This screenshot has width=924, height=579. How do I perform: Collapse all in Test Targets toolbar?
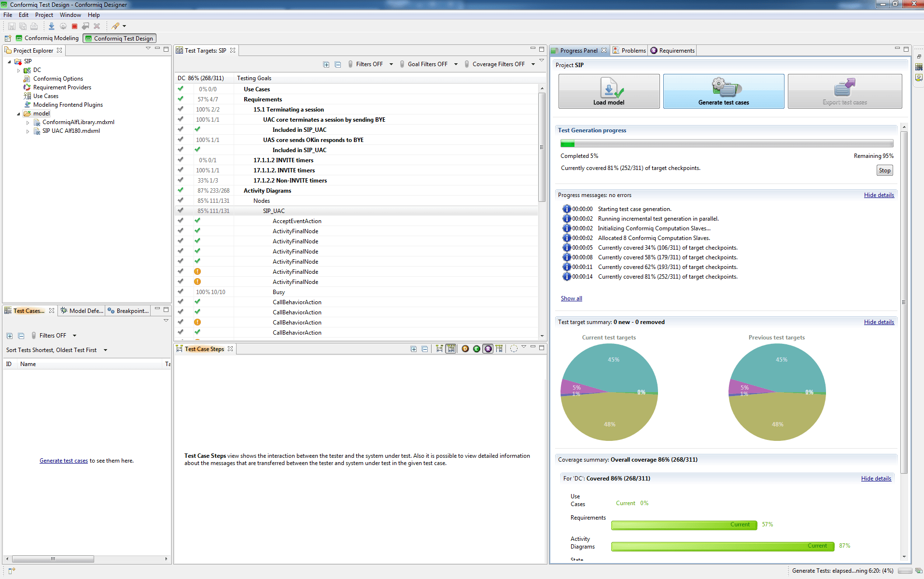point(338,64)
